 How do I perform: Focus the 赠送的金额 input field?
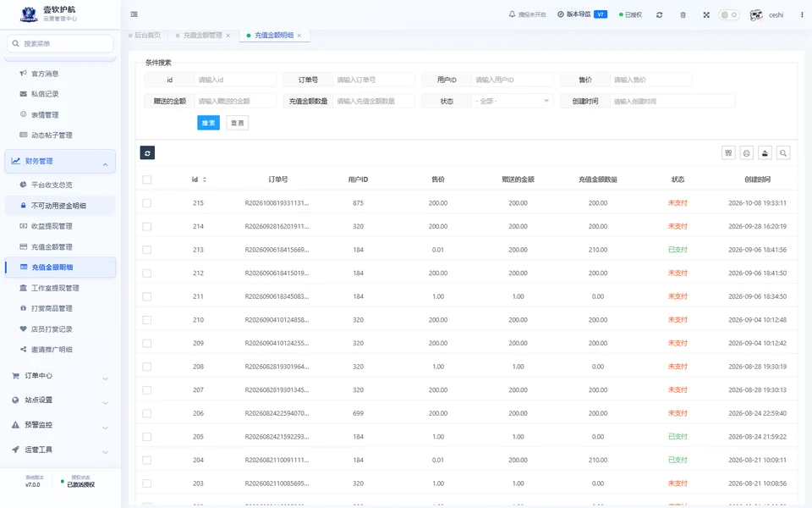click(235, 101)
